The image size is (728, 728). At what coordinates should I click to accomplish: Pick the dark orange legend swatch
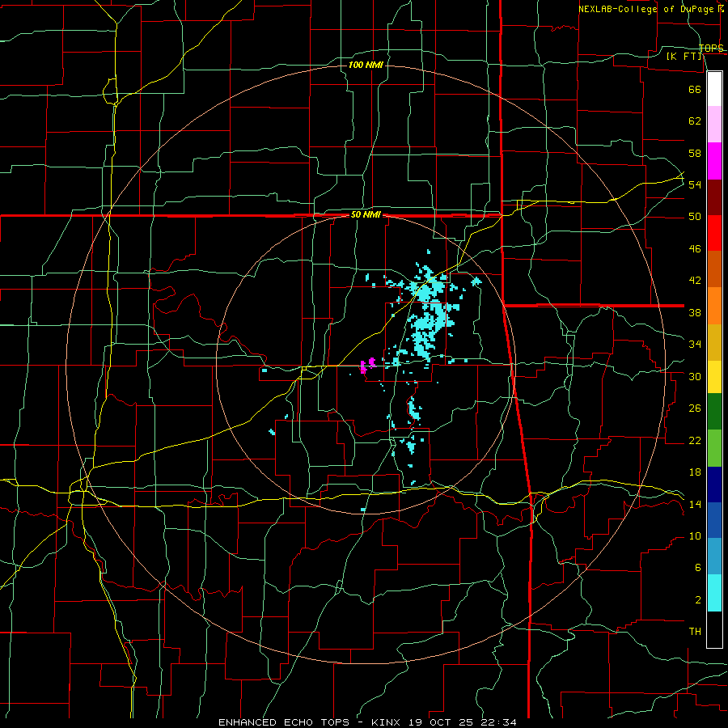[714, 269]
